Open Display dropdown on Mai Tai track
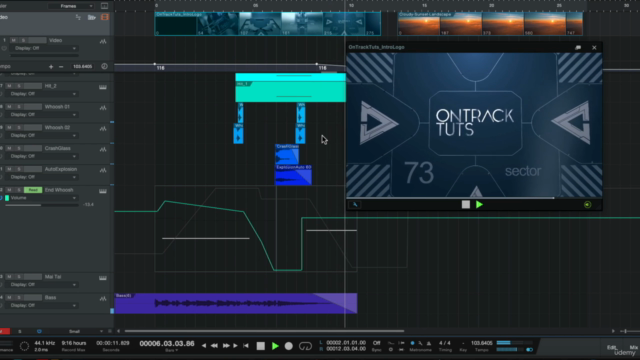640x360 pixels. pyautogui.click(x=43, y=284)
